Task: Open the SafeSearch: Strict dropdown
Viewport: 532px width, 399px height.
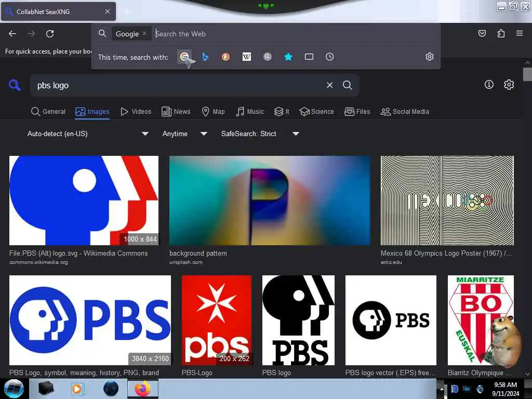Action: click(260, 134)
